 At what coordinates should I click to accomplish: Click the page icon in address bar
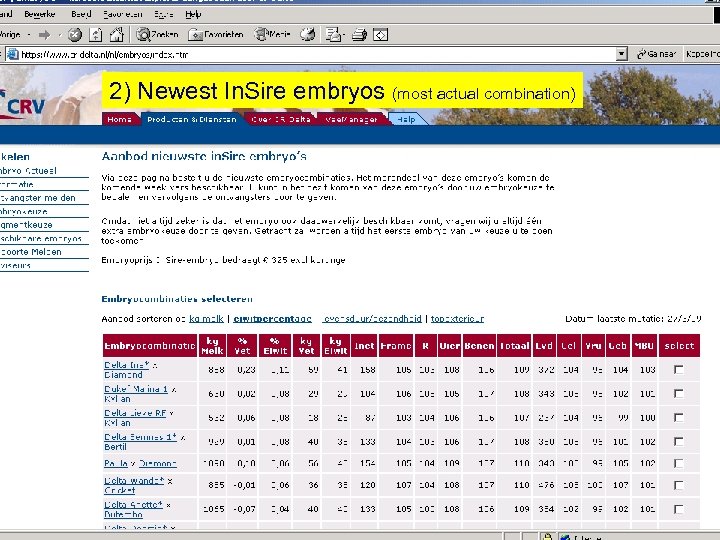[x=13, y=55]
